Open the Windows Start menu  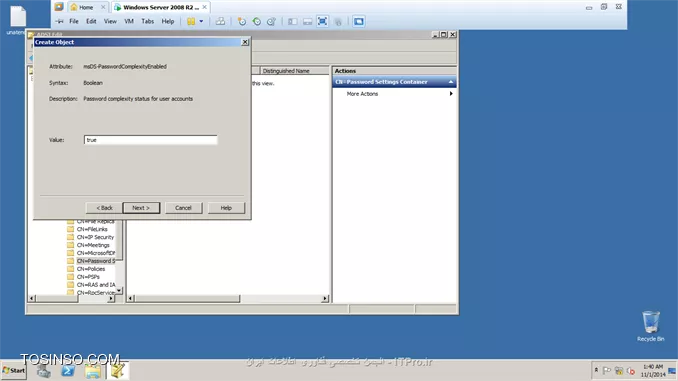tap(14, 371)
